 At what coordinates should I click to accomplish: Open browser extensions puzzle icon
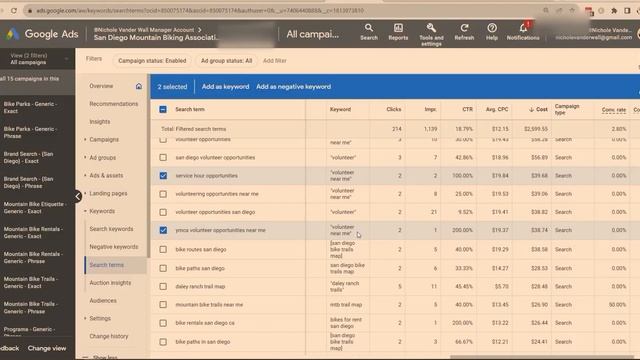(x=614, y=11)
